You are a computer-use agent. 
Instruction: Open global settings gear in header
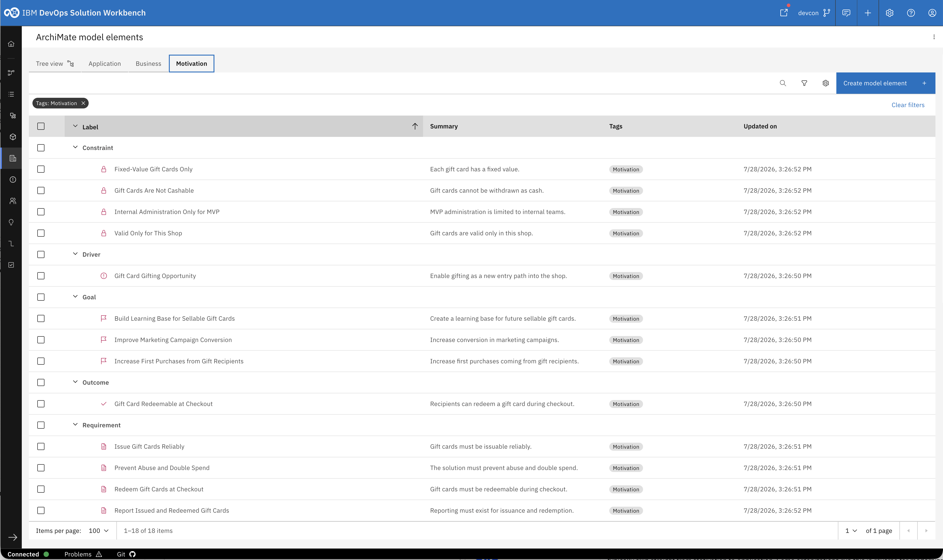coord(889,13)
